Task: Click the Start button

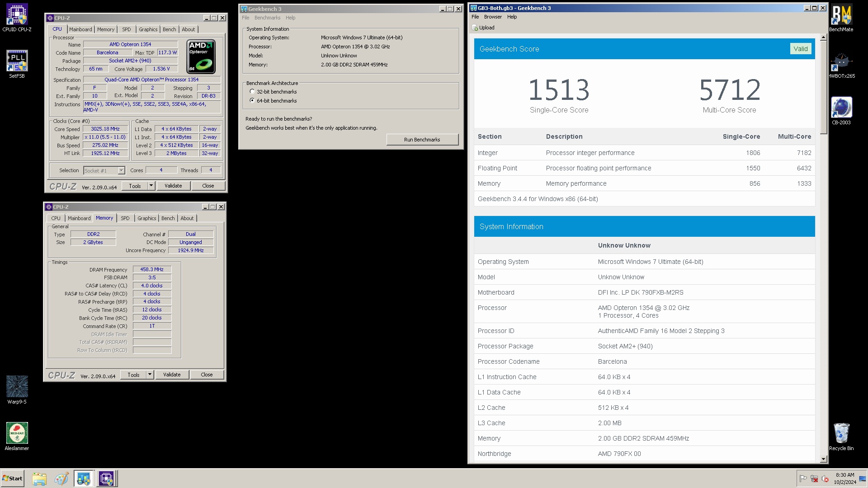Action: pyautogui.click(x=12, y=479)
